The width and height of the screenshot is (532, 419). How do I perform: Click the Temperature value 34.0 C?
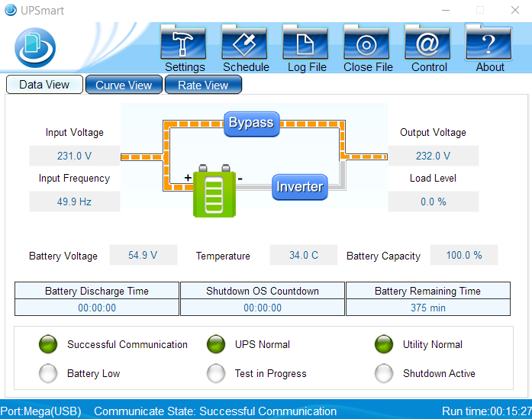(x=304, y=255)
